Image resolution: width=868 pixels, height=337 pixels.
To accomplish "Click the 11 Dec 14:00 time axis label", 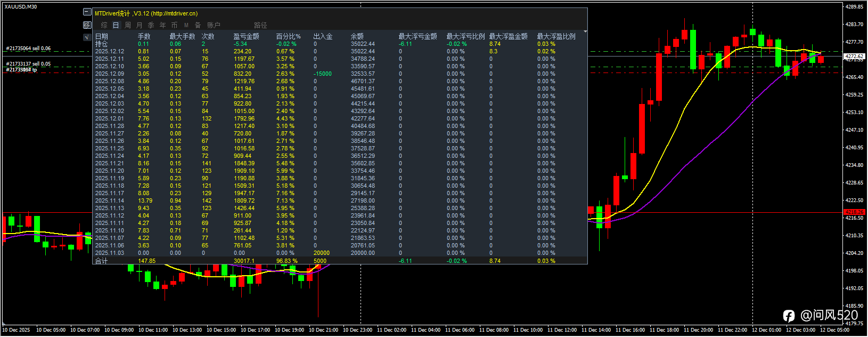I will pyautogui.click(x=596, y=330).
